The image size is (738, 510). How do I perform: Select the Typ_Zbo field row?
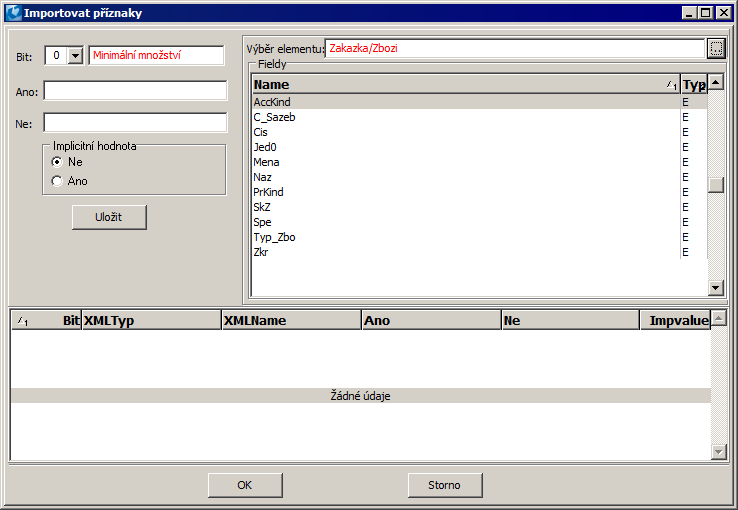(x=480, y=238)
